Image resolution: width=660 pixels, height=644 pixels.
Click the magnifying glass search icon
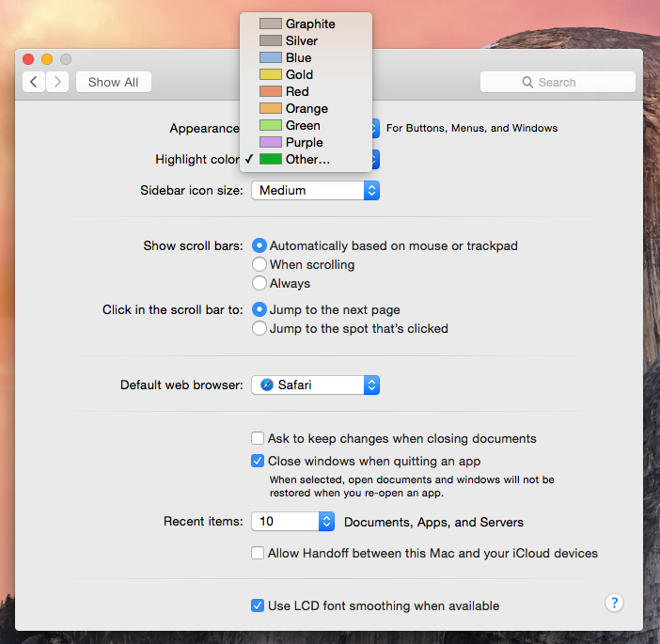click(x=527, y=82)
